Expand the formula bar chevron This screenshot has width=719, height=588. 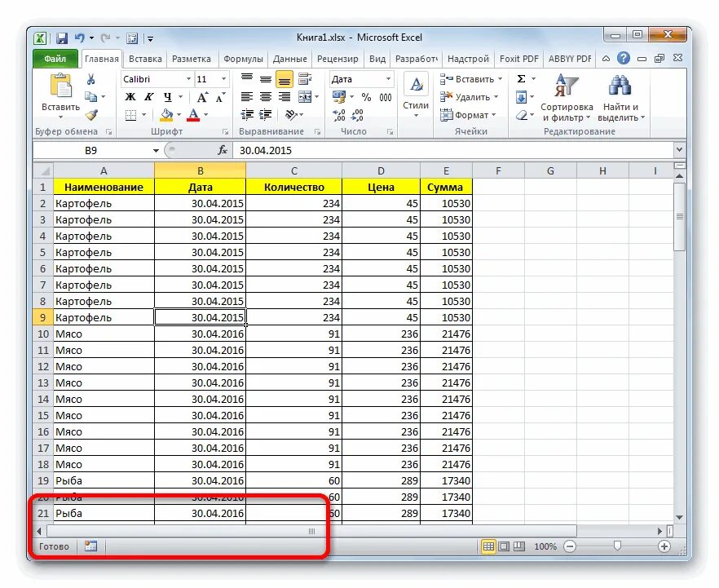click(679, 149)
